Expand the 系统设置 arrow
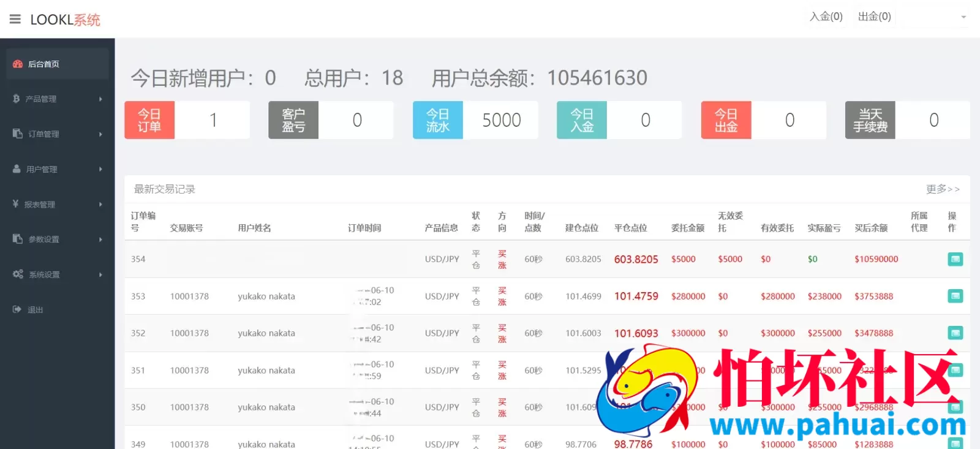Viewport: 980px width, 449px height. (100, 274)
